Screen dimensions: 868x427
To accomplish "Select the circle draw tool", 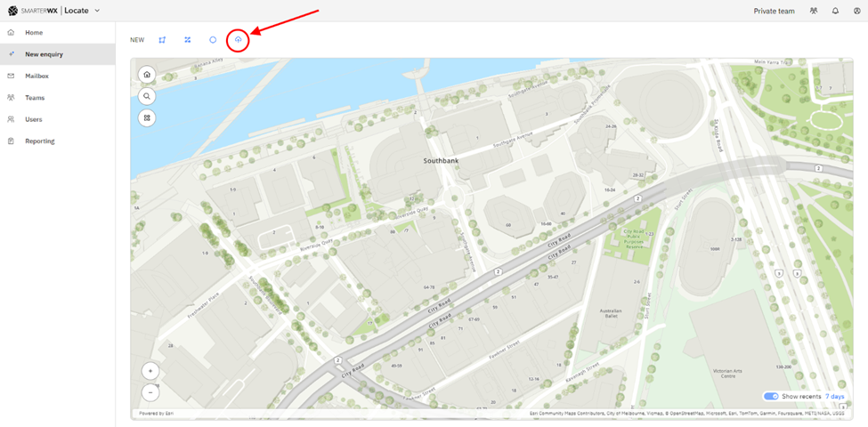I will coord(213,40).
